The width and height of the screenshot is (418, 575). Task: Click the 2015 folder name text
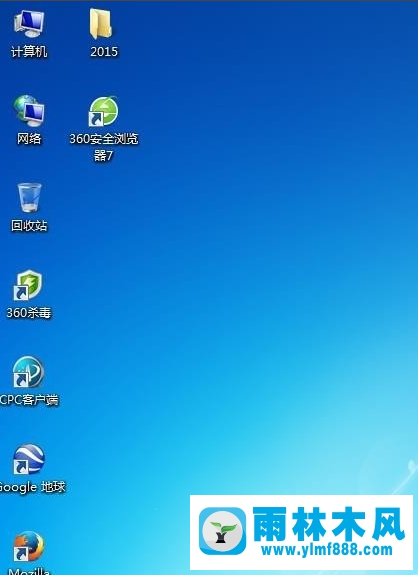click(x=104, y=52)
